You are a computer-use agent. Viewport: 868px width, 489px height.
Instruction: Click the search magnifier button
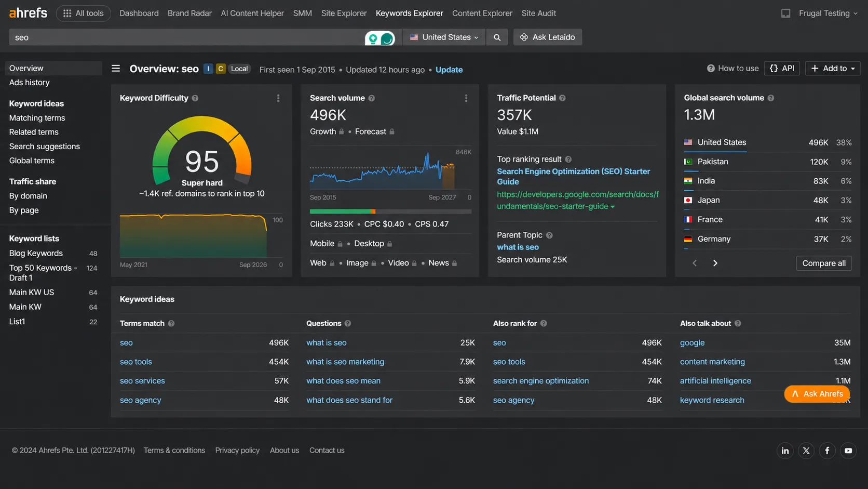click(x=497, y=37)
